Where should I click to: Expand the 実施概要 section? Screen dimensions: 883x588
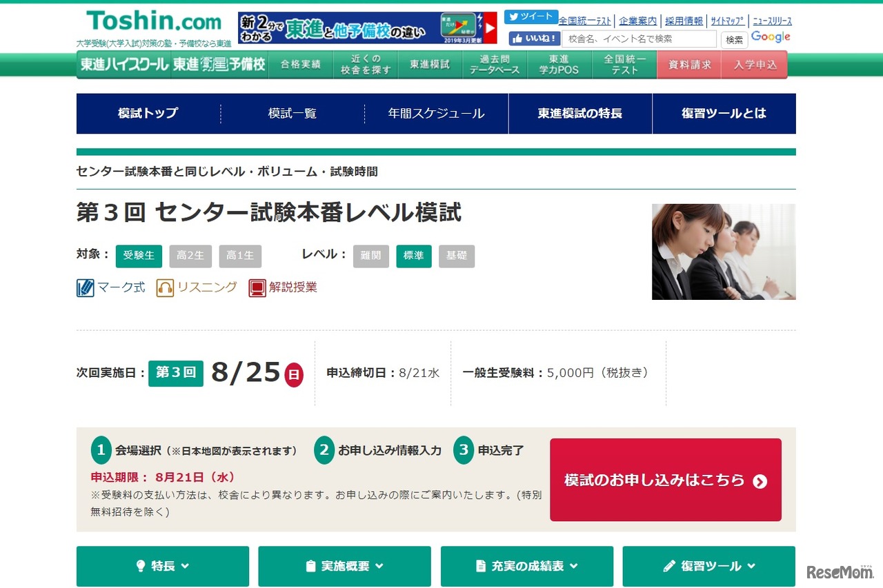click(344, 566)
